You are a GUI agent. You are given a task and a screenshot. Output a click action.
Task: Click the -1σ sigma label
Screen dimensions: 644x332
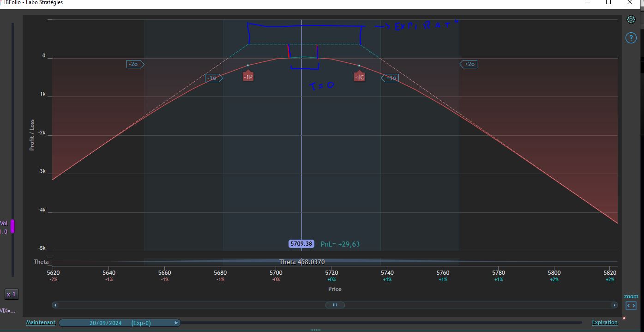(x=213, y=78)
